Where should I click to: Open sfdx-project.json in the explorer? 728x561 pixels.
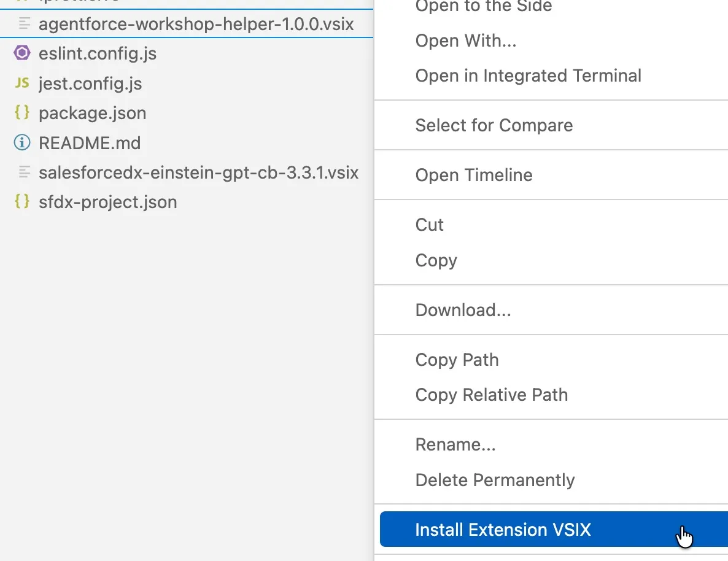[x=107, y=202]
